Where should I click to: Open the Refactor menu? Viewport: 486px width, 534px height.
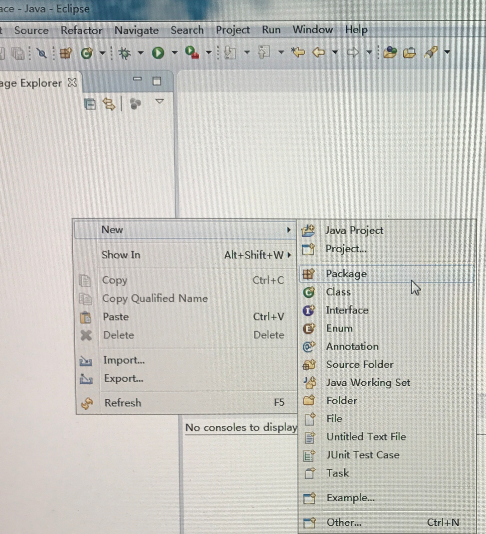pos(81,30)
